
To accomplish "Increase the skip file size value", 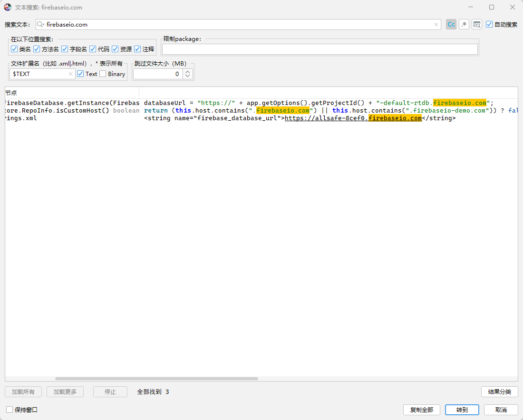I will click(x=187, y=71).
